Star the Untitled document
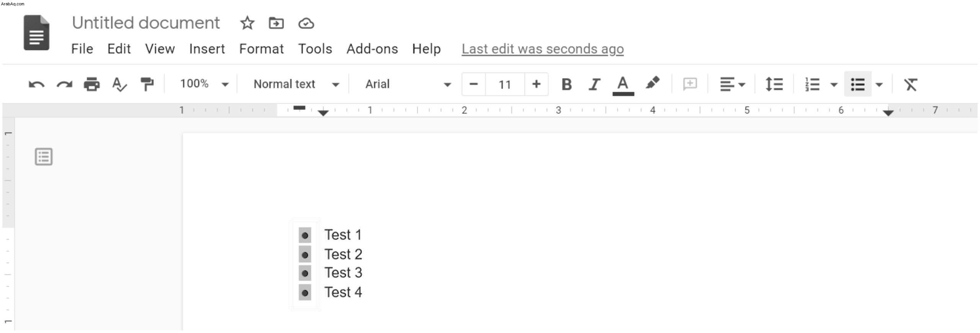 247,23
